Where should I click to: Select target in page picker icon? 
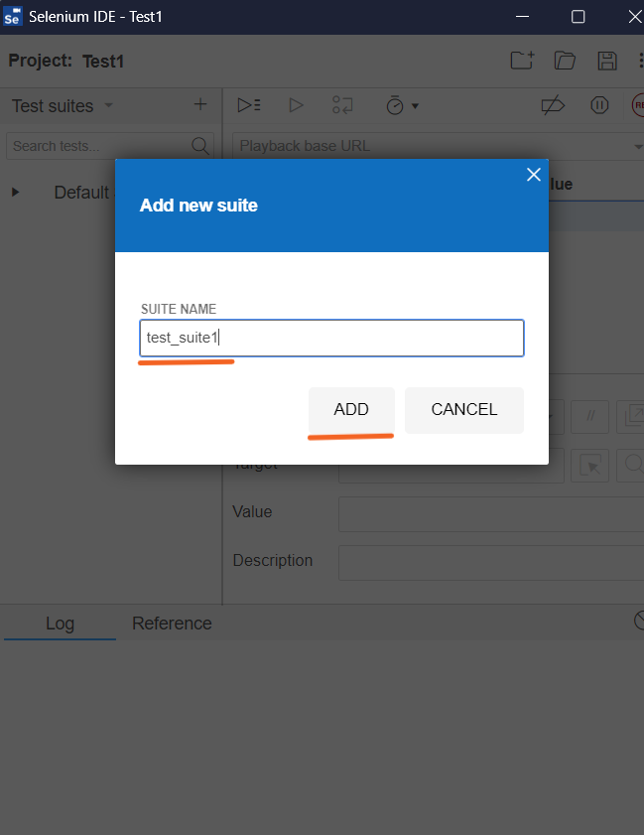click(x=589, y=466)
